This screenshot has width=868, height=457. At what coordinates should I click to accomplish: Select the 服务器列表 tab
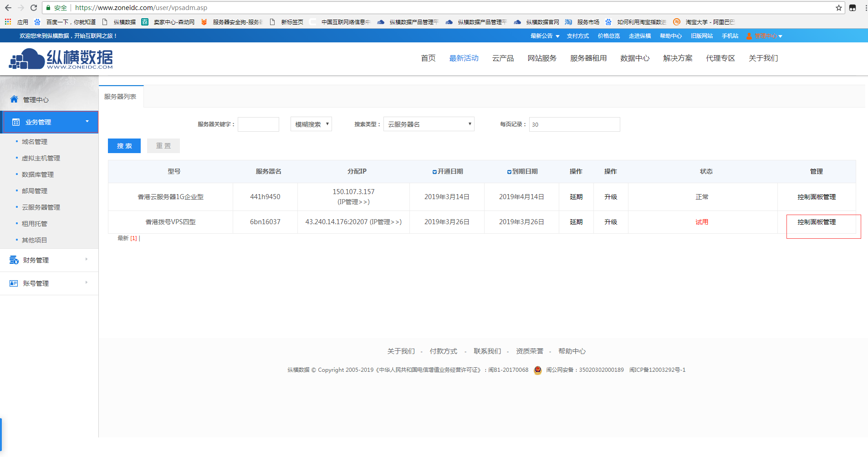tap(121, 97)
